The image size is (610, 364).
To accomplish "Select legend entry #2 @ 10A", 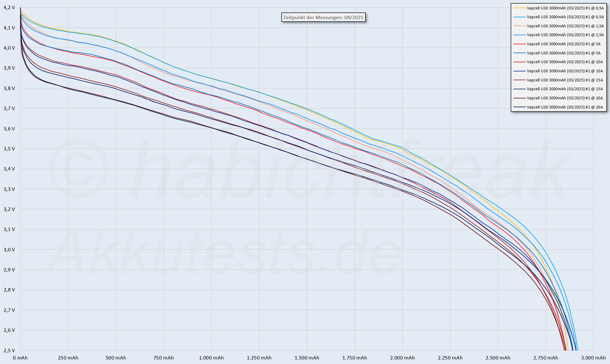I will 564,71.
